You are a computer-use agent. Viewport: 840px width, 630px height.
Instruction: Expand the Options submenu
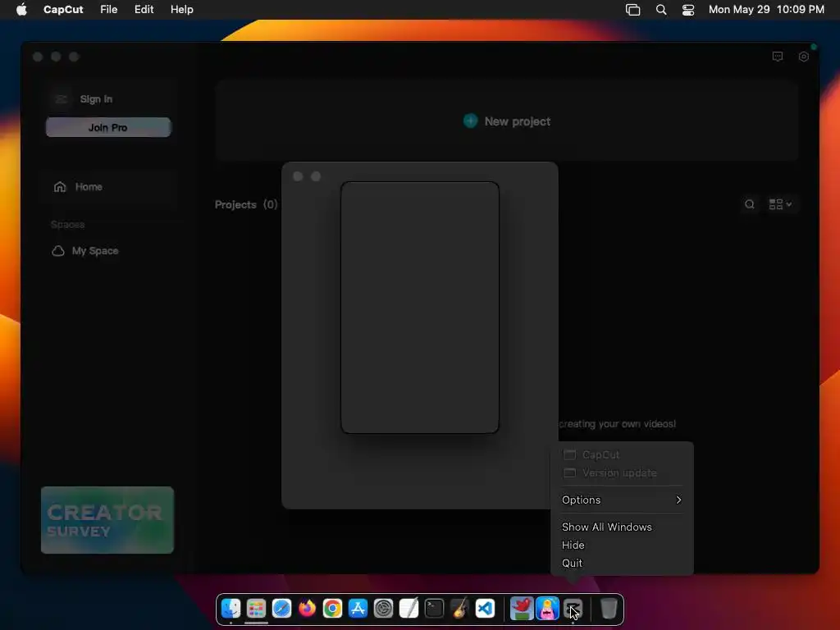coord(622,500)
